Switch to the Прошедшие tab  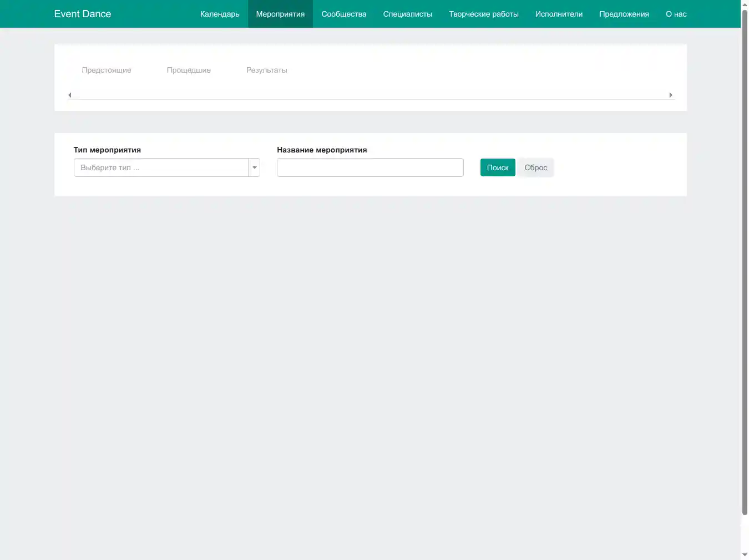point(189,70)
